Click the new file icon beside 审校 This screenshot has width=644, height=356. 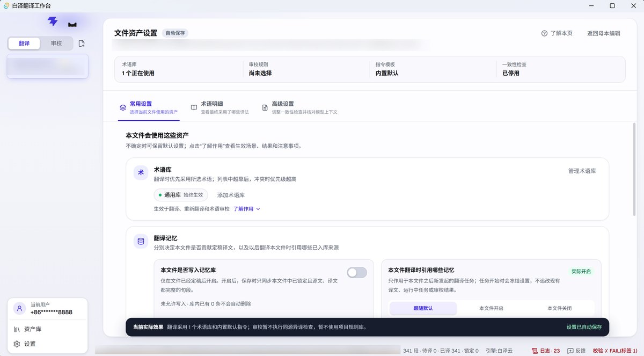click(x=82, y=43)
